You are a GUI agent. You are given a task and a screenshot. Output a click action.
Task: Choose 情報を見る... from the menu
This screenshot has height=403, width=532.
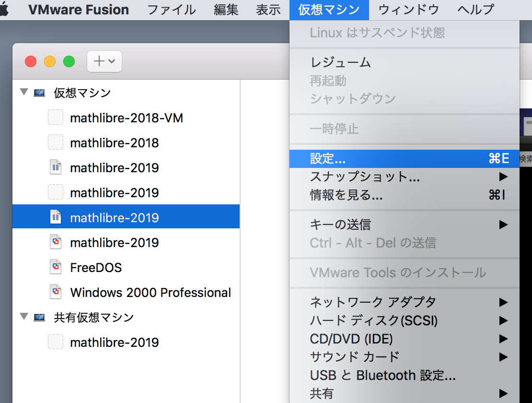pyautogui.click(x=405, y=195)
